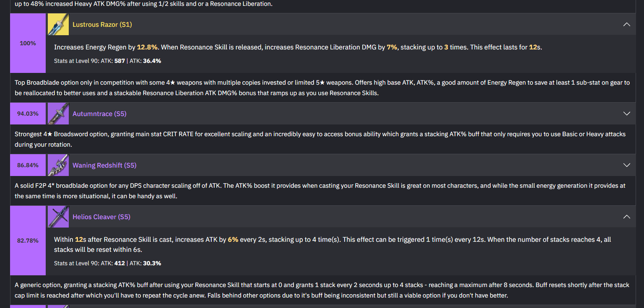Screen dimensions: 644x308
Task: Select the Helios Cleaver (S5) title
Action: point(101,217)
